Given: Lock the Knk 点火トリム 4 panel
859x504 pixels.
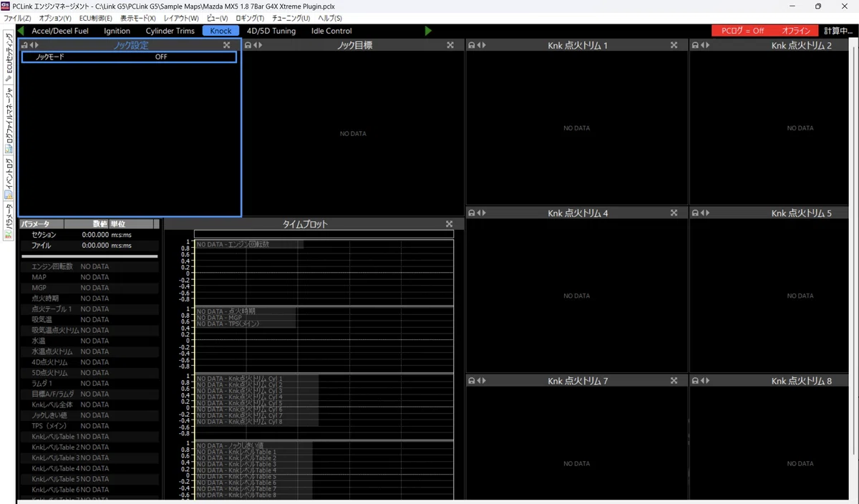Looking at the screenshot, I should (x=472, y=213).
